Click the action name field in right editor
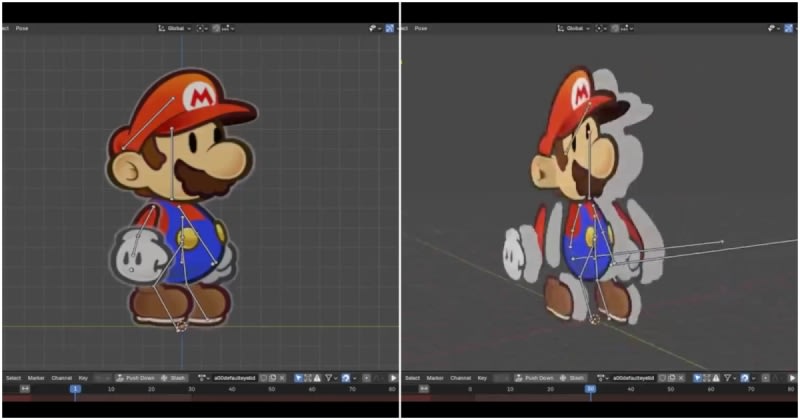The height and width of the screenshot is (420, 800). point(632,378)
